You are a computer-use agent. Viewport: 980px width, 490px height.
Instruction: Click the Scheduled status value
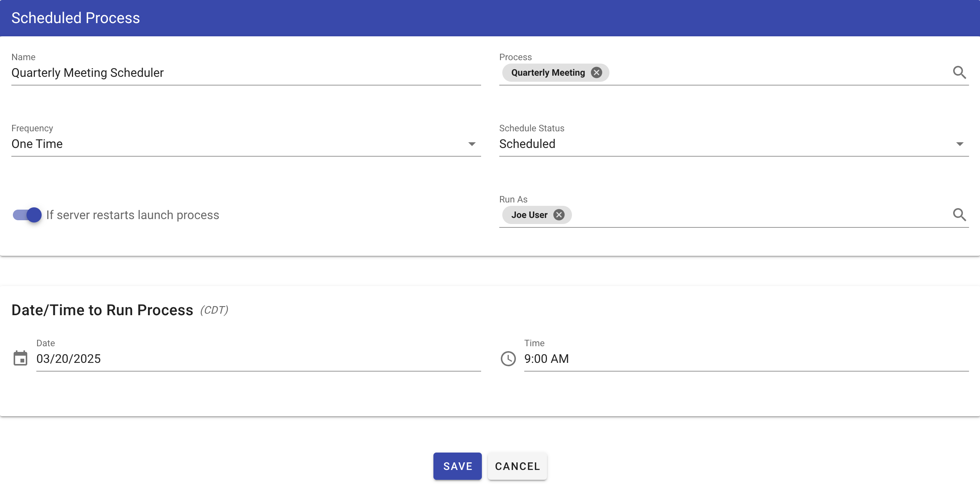(527, 144)
